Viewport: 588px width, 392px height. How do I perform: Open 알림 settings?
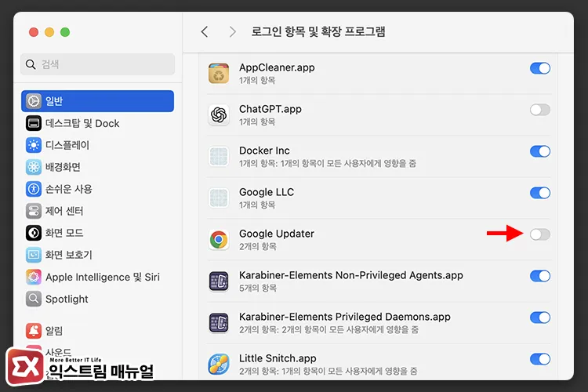click(x=97, y=331)
